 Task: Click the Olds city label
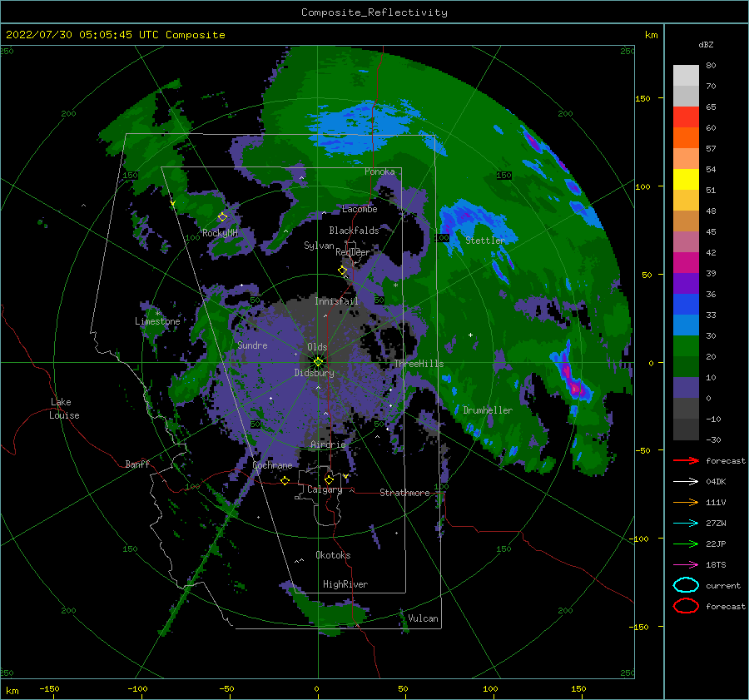tap(317, 347)
